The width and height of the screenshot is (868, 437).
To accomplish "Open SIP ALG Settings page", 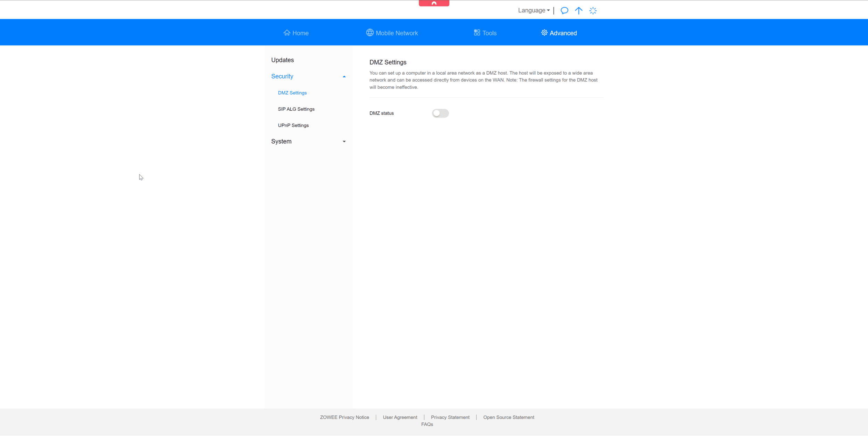I will coord(296,109).
